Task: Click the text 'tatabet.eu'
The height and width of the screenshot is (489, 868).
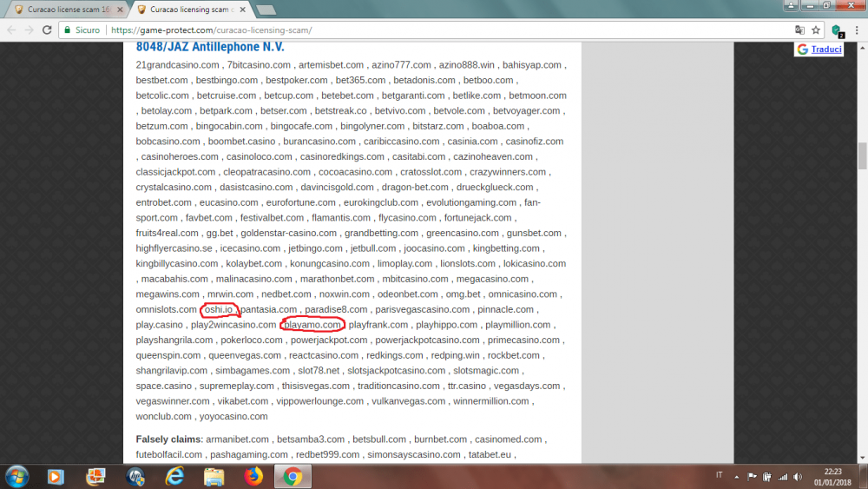Action: (490, 454)
